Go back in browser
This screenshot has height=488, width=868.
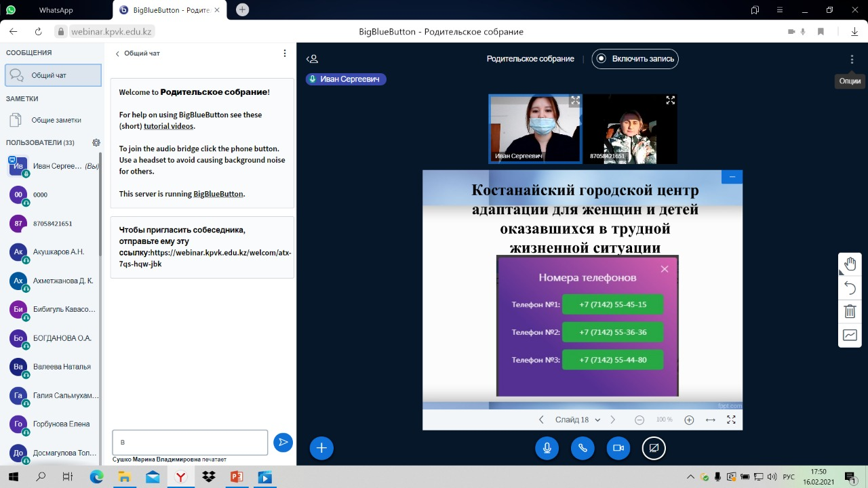tap(14, 31)
